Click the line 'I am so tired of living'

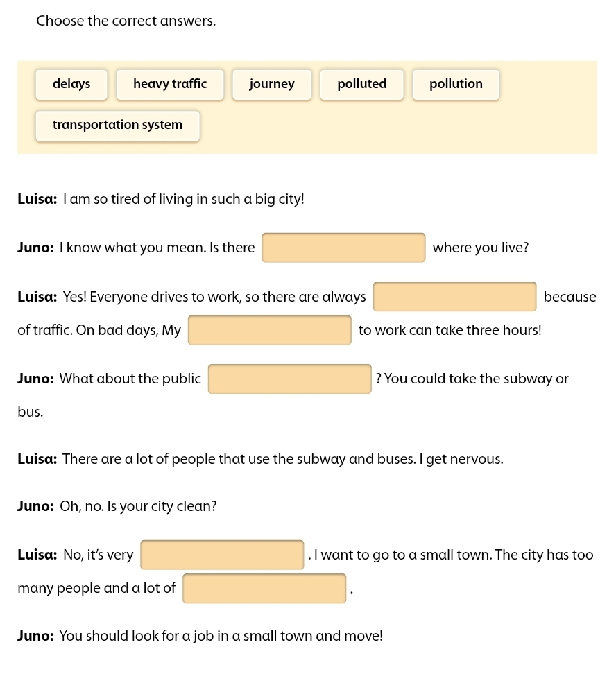[x=184, y=200]
